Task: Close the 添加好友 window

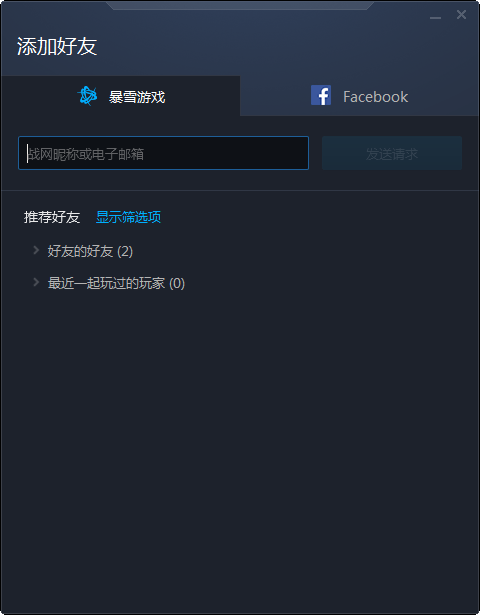Action: [x=462, y=15]
